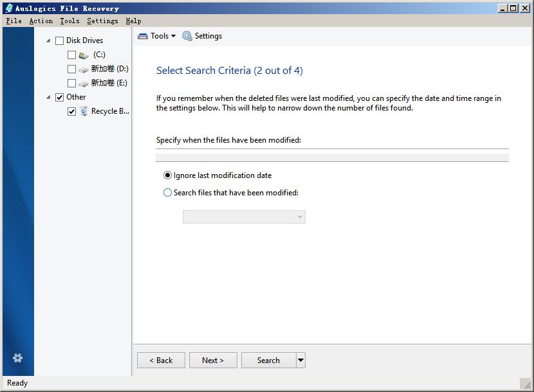
Task: Check the Disk Drives checkbox
Action: [59, 41]
